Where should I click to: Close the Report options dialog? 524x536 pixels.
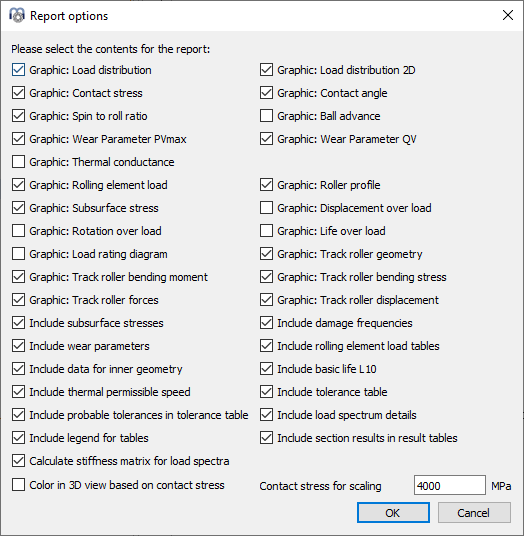tap(508, 15)
